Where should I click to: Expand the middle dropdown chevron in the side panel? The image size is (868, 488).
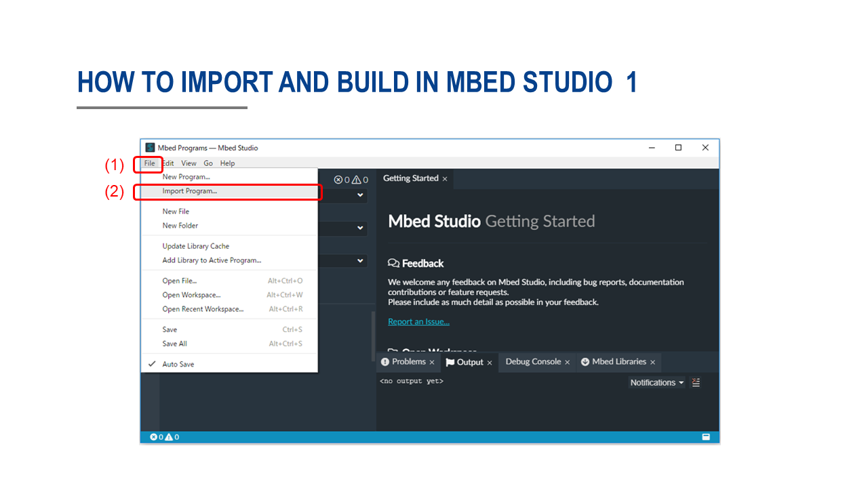pyautogui.click(x=360, y=228)
